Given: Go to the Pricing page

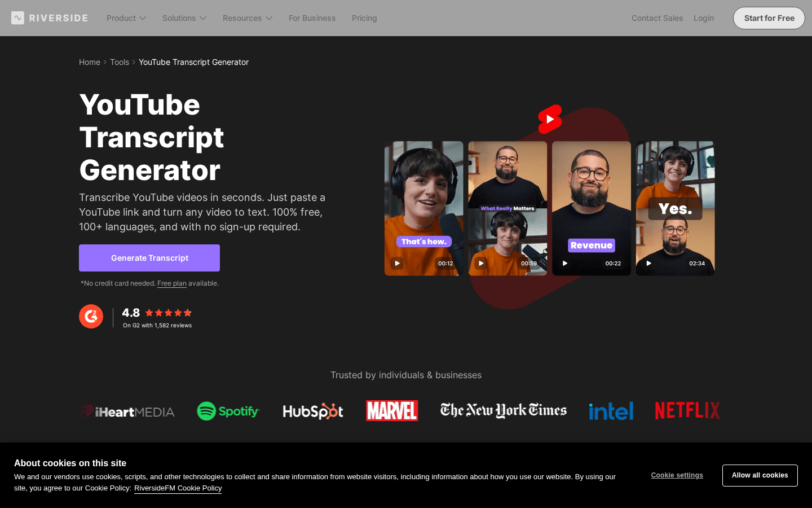Looking at the screenshot, I should tap(364, 18).
